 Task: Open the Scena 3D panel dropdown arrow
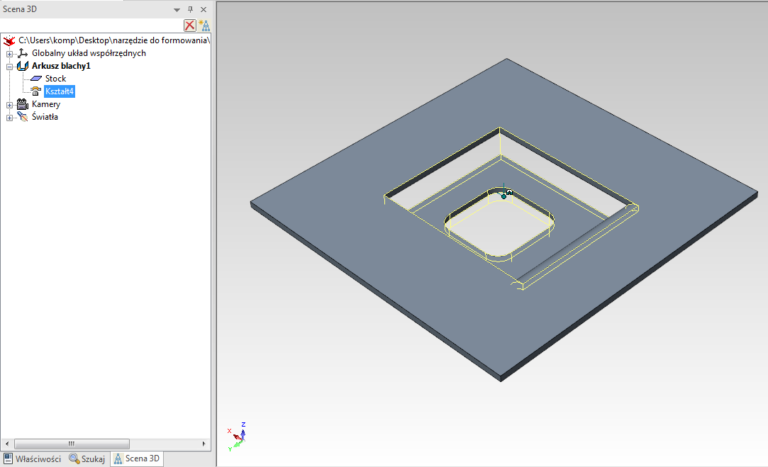click(177, 9)
